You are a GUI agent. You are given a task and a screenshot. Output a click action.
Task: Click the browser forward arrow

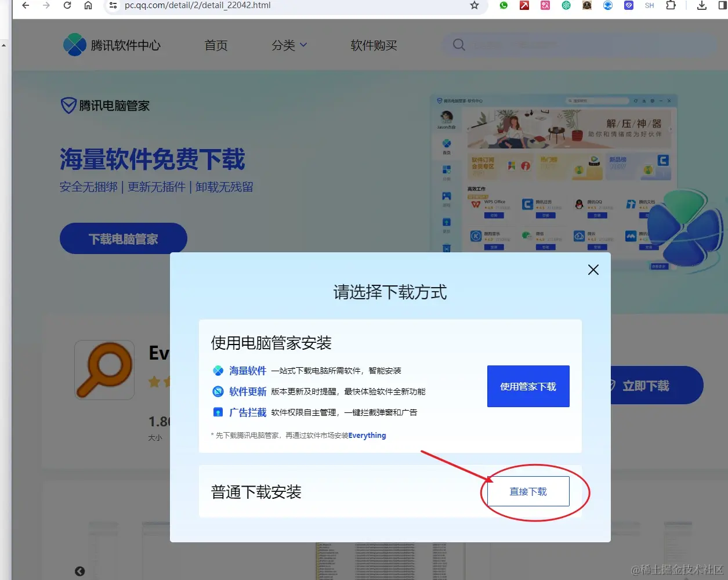46,5
